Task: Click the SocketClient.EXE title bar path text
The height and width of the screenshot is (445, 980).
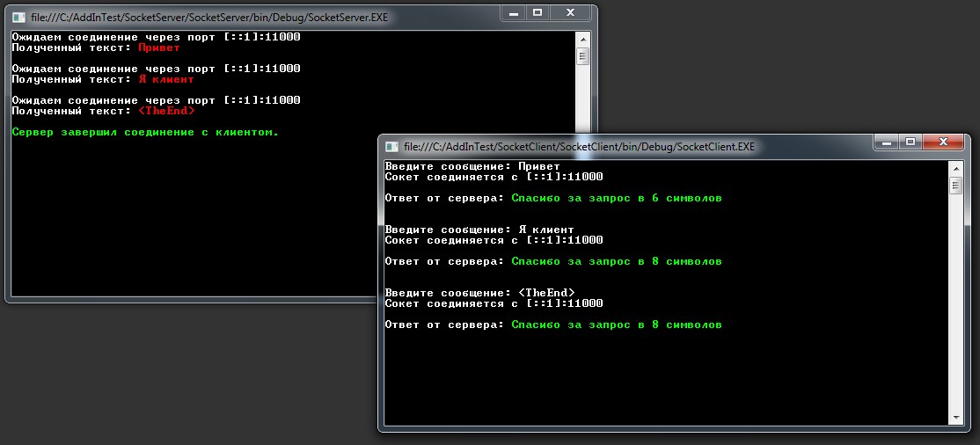Action: (x=580, y=147)
